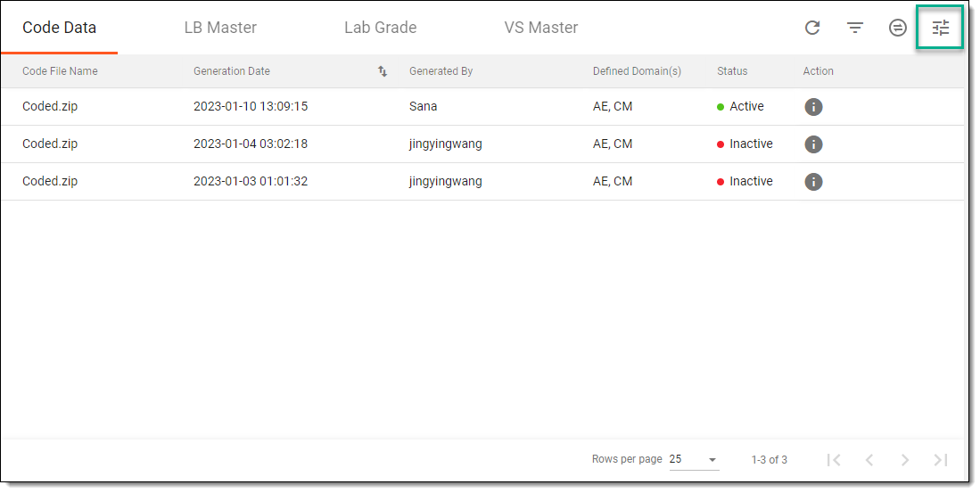The height and width of the screenshot is (493, 980).
Task: Click the Sana generated-by cell
Action: pyautogui.click(x=424, y=106)
